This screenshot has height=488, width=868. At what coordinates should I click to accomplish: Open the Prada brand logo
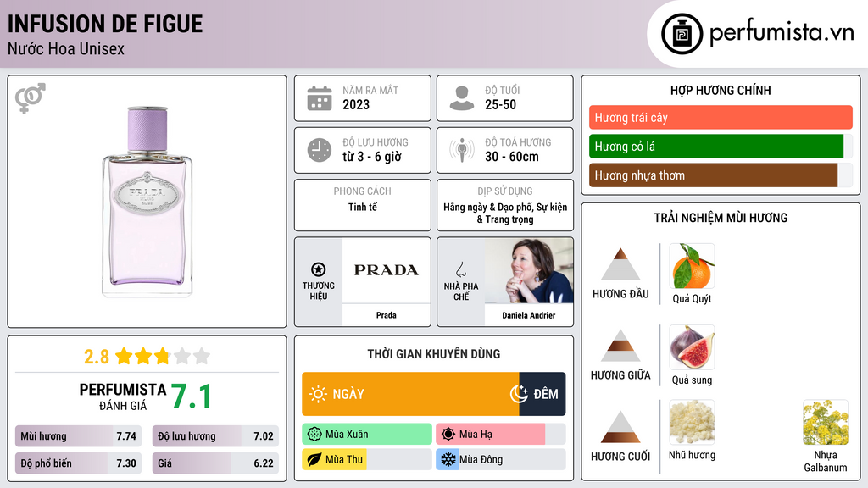[386, 270]
